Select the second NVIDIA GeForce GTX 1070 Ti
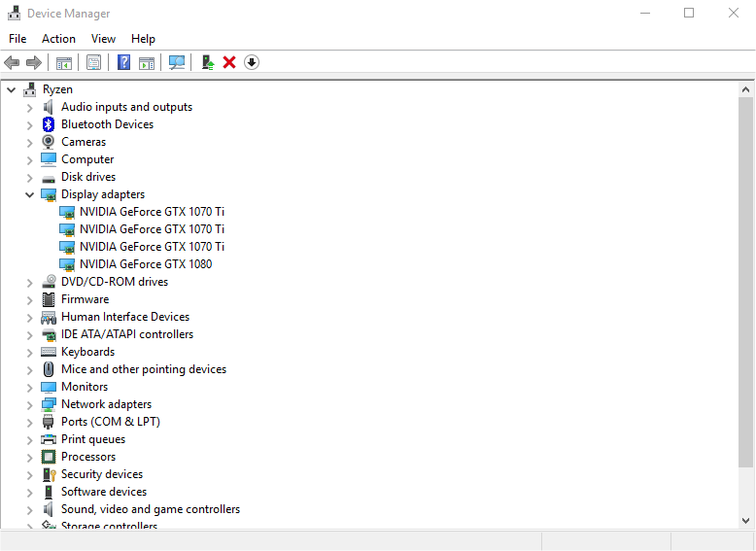 pos(152,229)
